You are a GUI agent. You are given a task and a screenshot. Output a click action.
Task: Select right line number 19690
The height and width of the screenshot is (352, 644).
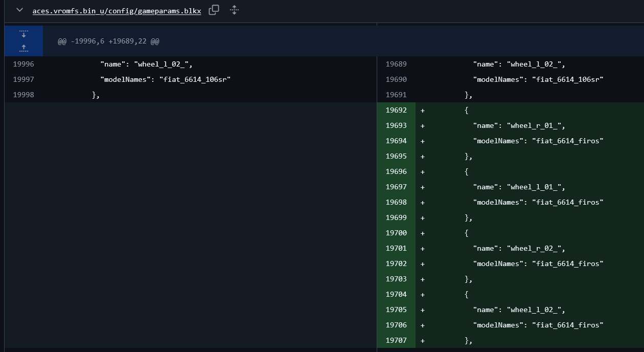396,79
